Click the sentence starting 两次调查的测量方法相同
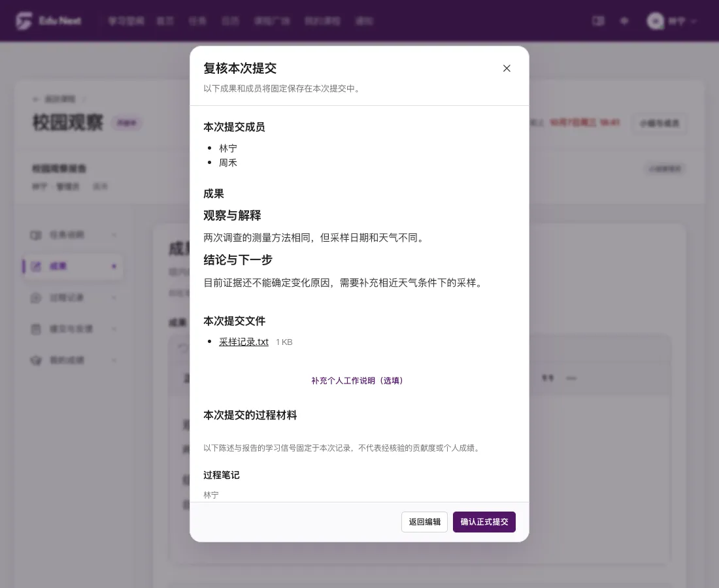 click(315, 238)
